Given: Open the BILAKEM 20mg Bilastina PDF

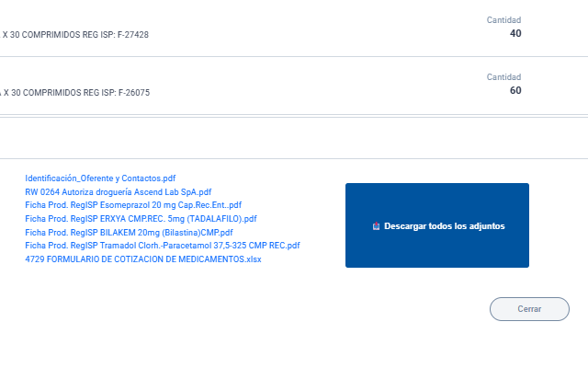Looking at the screenshot, I should coord(129,233).
